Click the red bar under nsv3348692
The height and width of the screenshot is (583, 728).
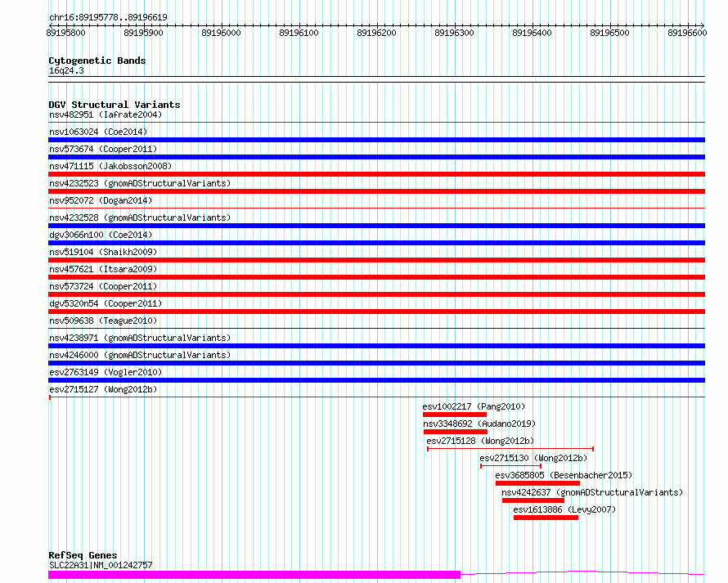456,432
